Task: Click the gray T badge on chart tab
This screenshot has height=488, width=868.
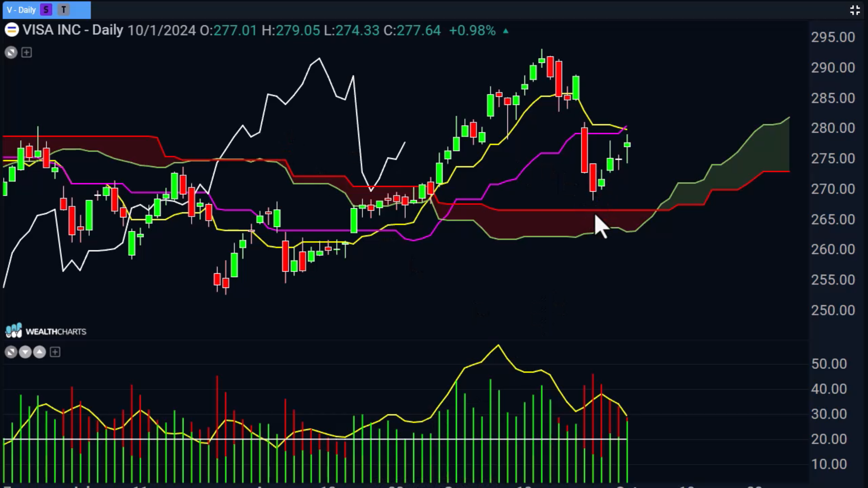Action: (x=64, y=9)
